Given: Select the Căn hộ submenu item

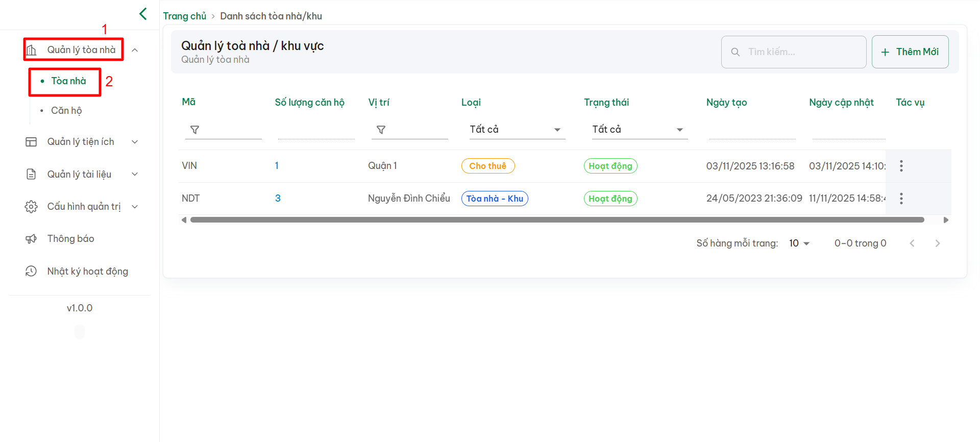Looking at the screenshot, I should coord(66,111).
